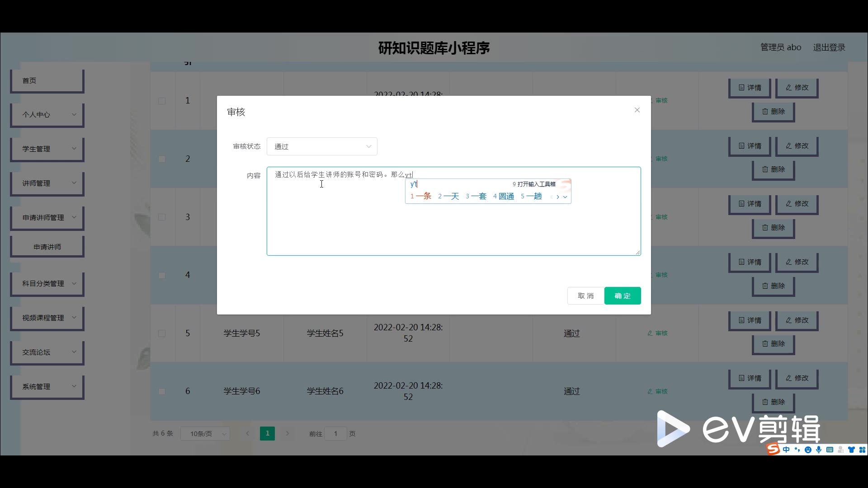The width and height of the screenshot is (868, 488).
Task: Open the 审核状态 dropdown showing 通过
Action: click(322, 146)
